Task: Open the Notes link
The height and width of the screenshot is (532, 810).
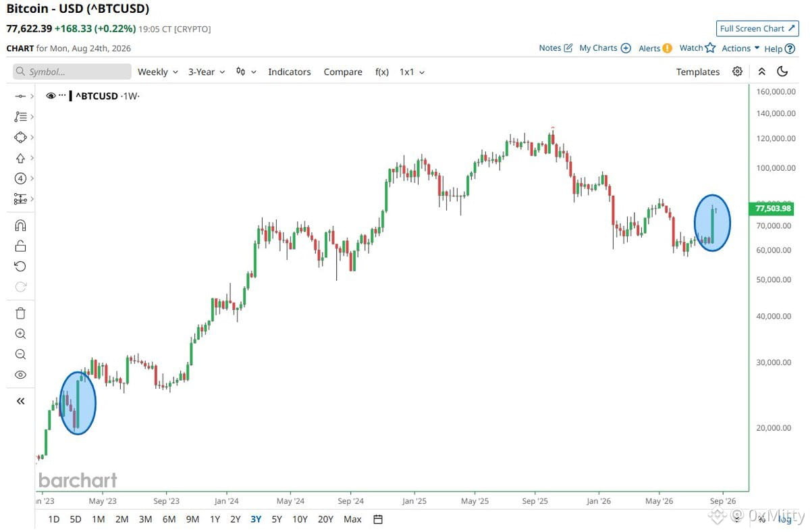Action: click(556, 48)
